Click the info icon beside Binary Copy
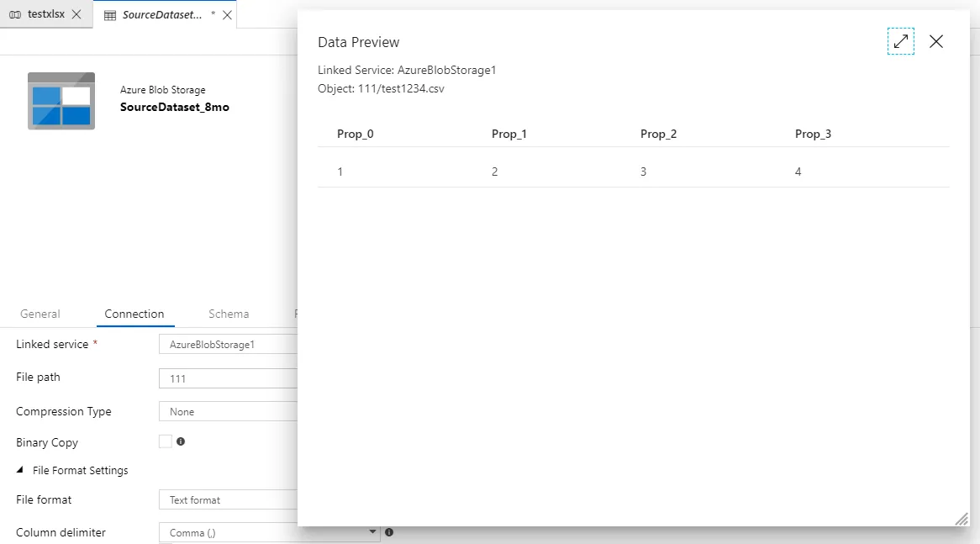The width and height of the screenshot is (980, 544). coord(181,441)
